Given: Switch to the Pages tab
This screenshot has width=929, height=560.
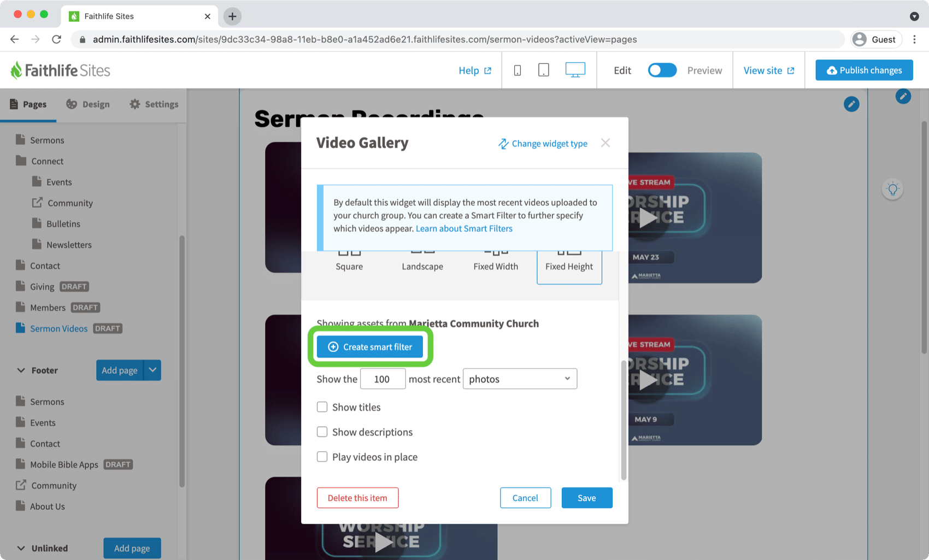Looking at the screenshot, I should pyautogui.click(x=28, y=104).
